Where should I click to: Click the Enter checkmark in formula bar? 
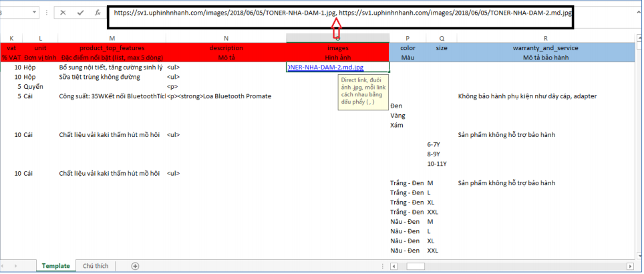(80, 13)
